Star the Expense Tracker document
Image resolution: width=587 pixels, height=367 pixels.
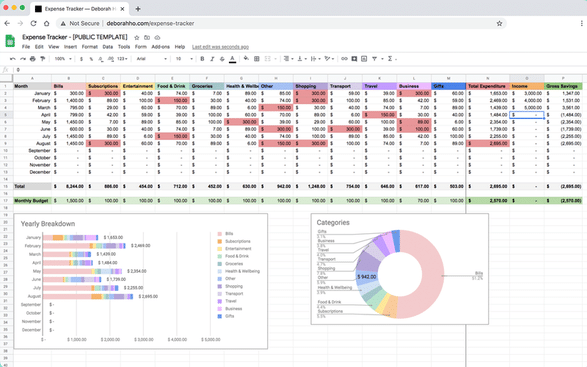pos(137,37)
